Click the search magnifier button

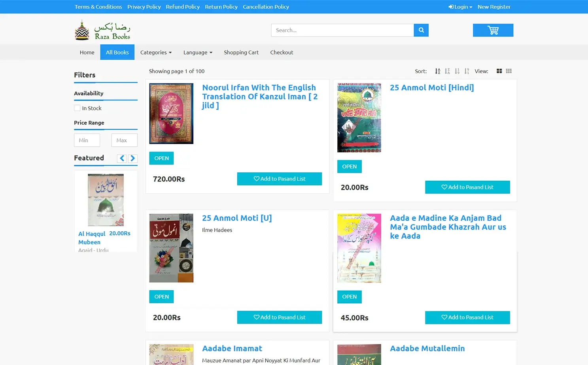pyautogui.click(x=421, y=30)
